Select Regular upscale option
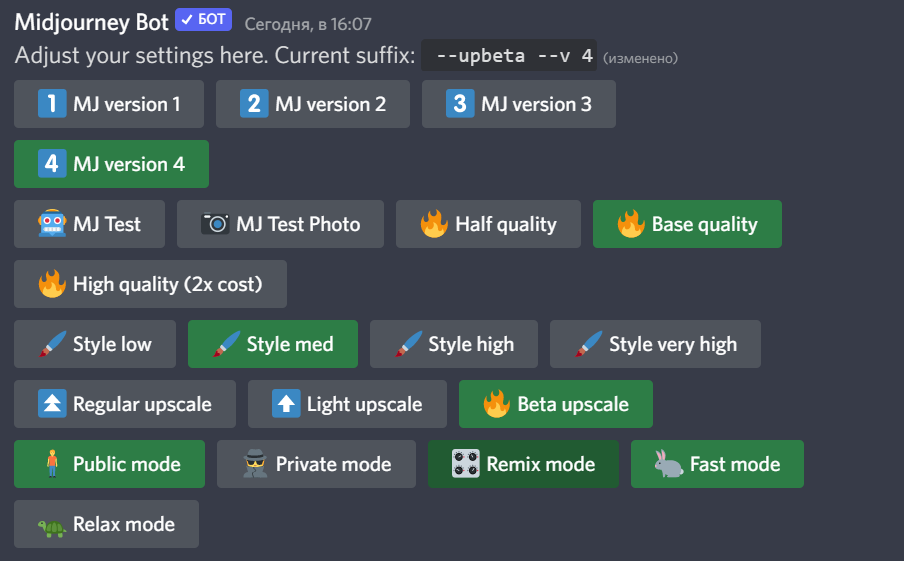The height and width of the screenshot is (561, 904). point(125,404)
